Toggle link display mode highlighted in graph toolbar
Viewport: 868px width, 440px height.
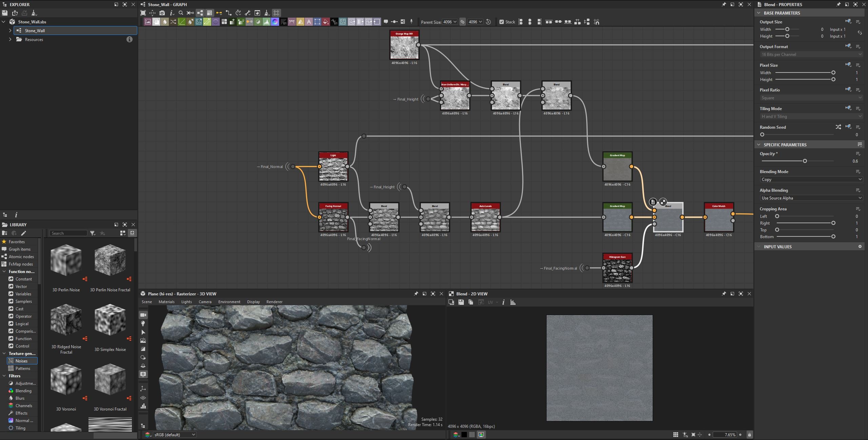coord(200,13)
